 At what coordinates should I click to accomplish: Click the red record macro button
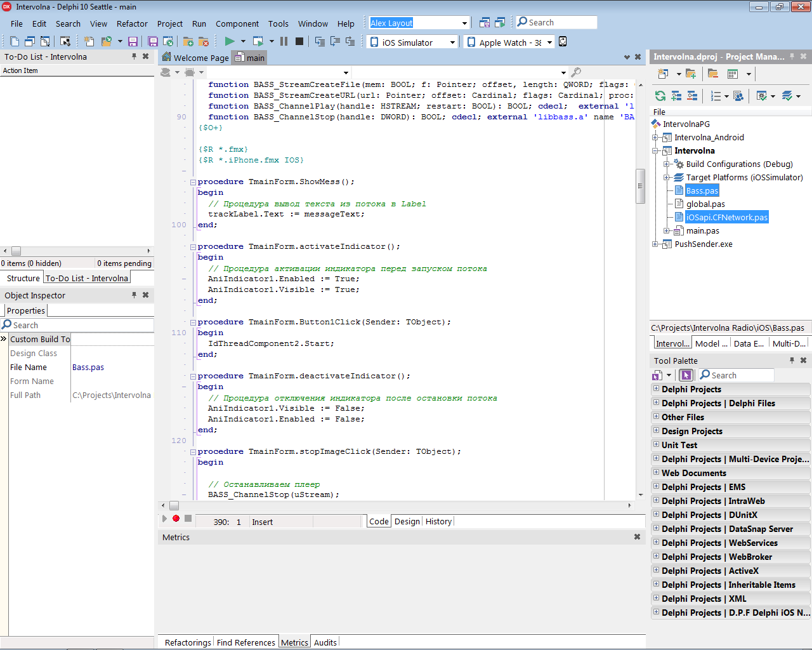coord(176,519)
